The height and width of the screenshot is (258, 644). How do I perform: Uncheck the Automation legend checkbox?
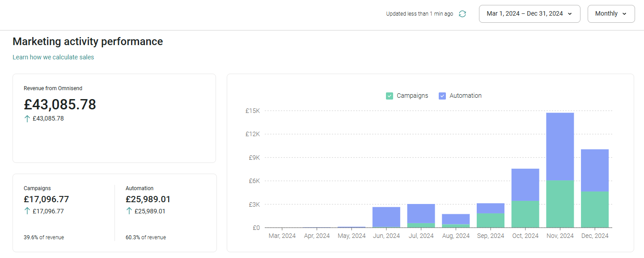tap(442, 96)
